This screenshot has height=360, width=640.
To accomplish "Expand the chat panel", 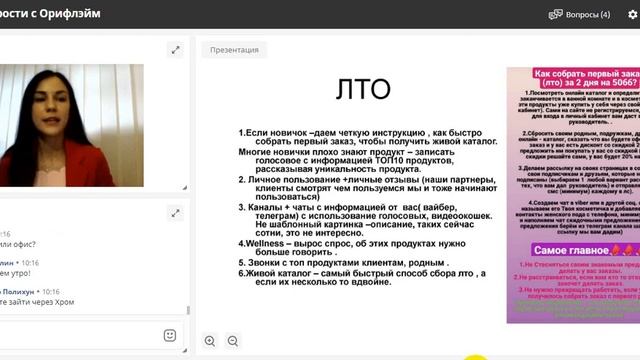I will [x=176, y=213].
